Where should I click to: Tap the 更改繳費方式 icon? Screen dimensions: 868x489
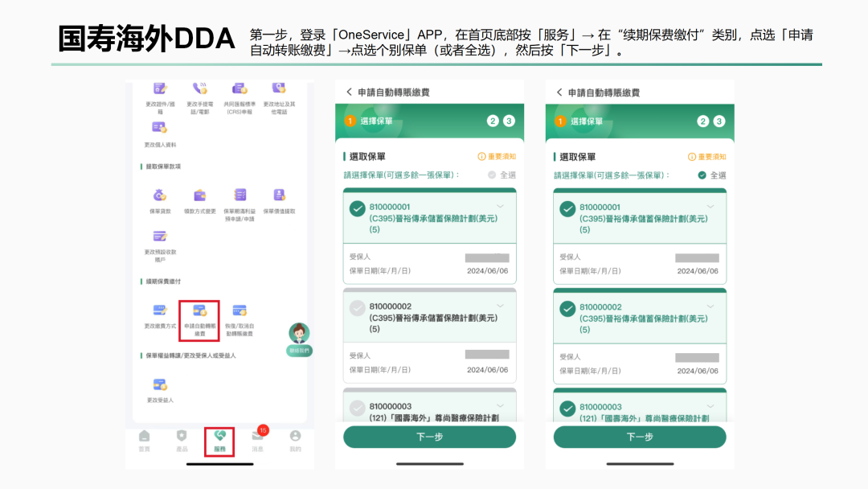tap(159, 310)
